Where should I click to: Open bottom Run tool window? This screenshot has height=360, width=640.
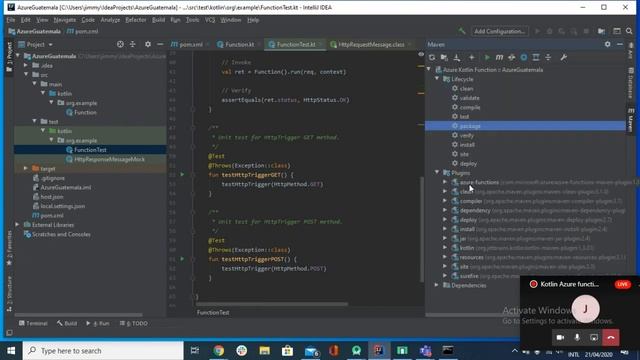click(98, 323)
